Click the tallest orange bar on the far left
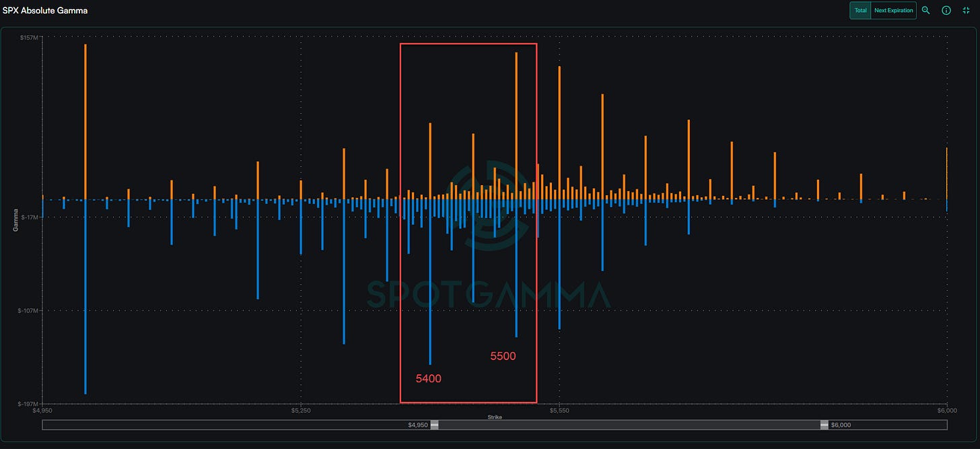The width and height of the screenshot is (980, 449). (x=85, y=121)
